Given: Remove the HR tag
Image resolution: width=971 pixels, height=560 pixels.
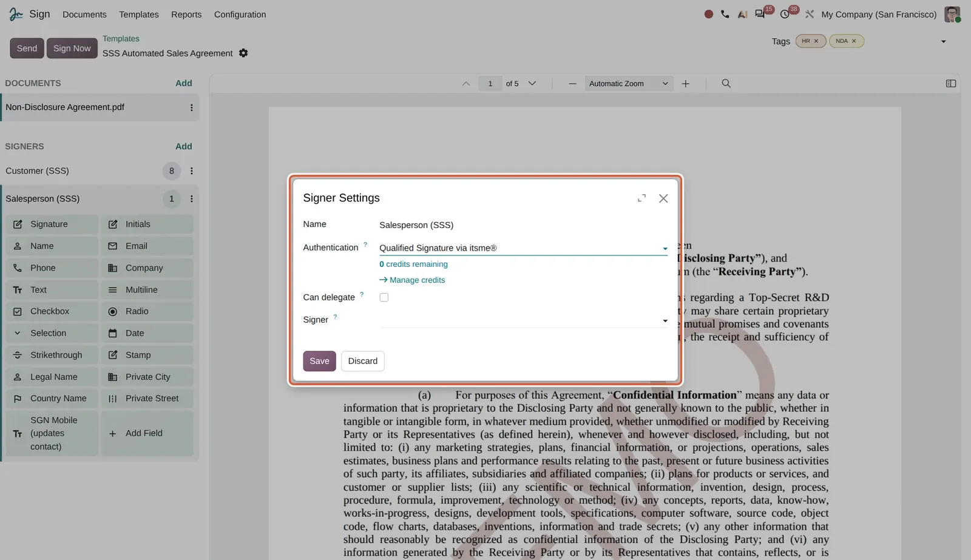Looking at the screenshot, I should pyautogui.click(x=816, y=41).
